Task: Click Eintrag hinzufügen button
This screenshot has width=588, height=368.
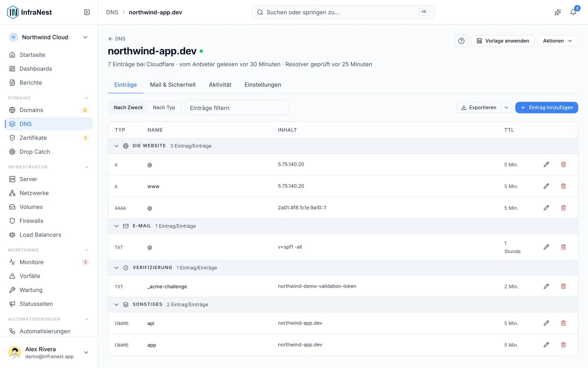Action: click(547, 107)
